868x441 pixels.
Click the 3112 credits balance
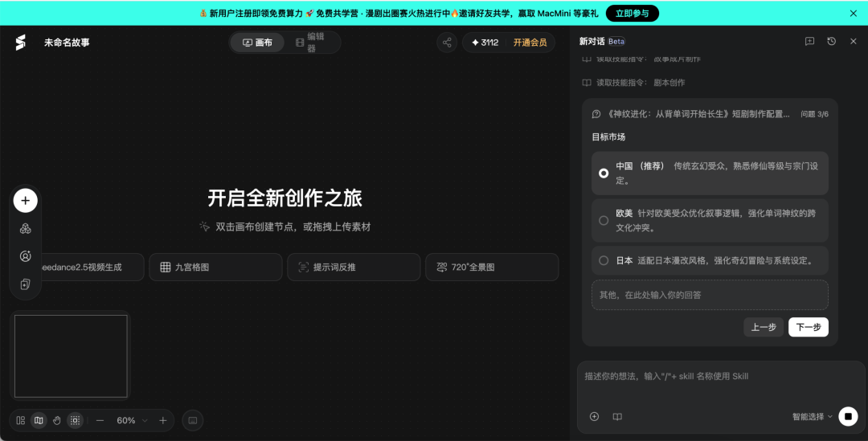(485, 42)
